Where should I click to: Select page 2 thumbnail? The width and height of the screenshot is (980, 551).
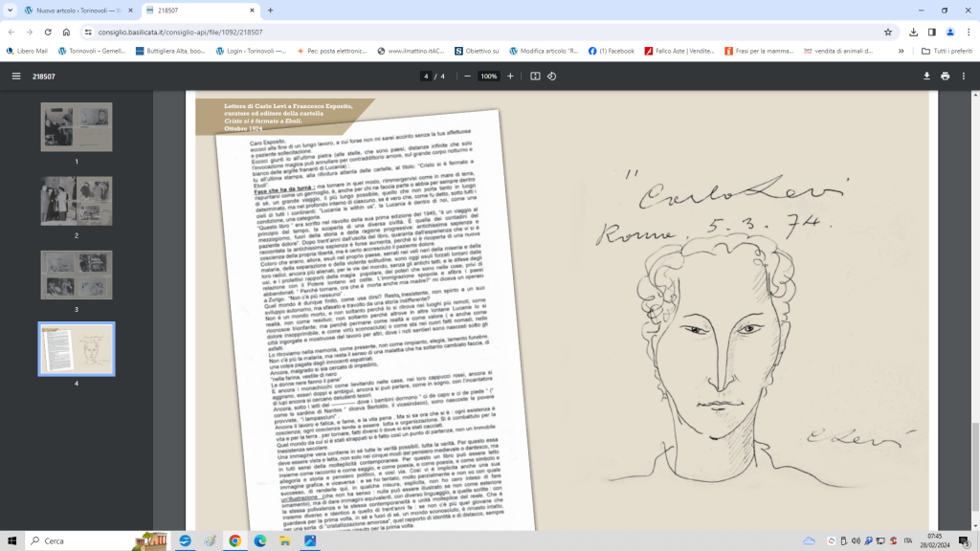pyautogui.click(x=77, y=201)
